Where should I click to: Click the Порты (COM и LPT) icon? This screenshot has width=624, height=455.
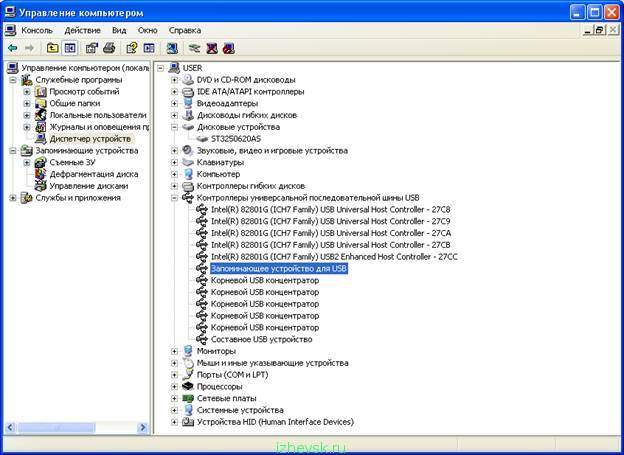pos(188,375)
